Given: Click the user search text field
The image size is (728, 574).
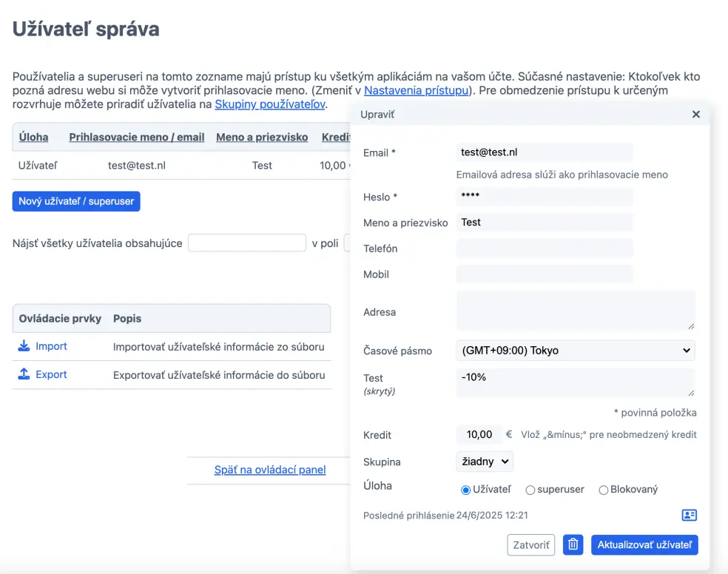Looking at the screenshot, I should 246,243.
